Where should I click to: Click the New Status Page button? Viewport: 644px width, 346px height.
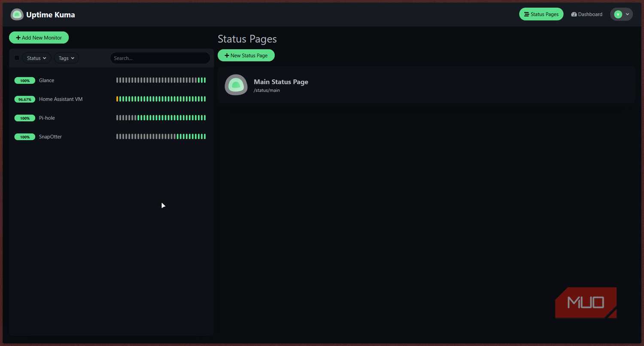click(246, 55)
